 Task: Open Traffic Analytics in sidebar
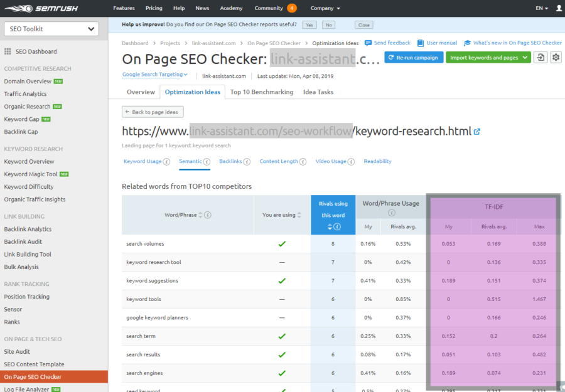pyautogui.click(x=25, y=94)
